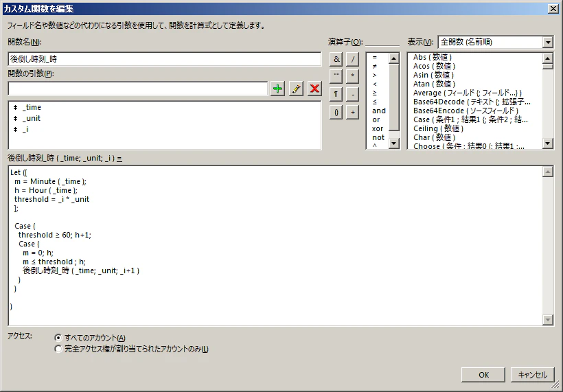Insert the paragraph mark operator
Screen dimensions: 563x392
(336, 95)
